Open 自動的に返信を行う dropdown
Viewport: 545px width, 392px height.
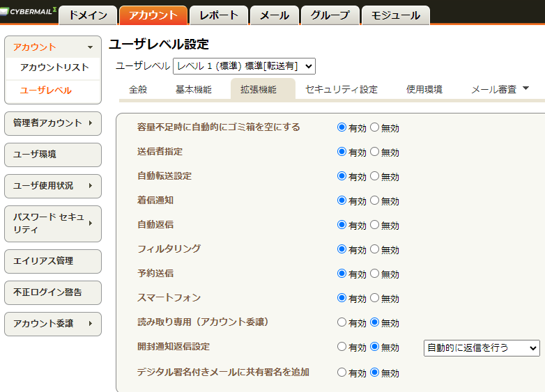point(482,348)
